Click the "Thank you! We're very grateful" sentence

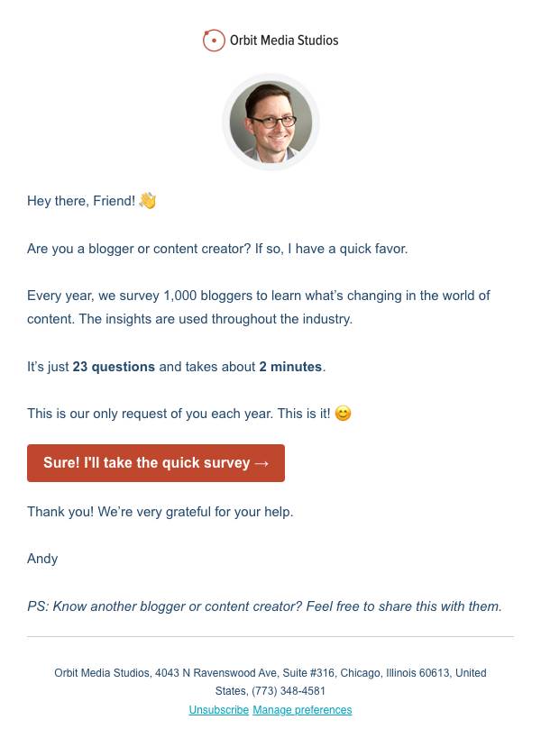160,512
